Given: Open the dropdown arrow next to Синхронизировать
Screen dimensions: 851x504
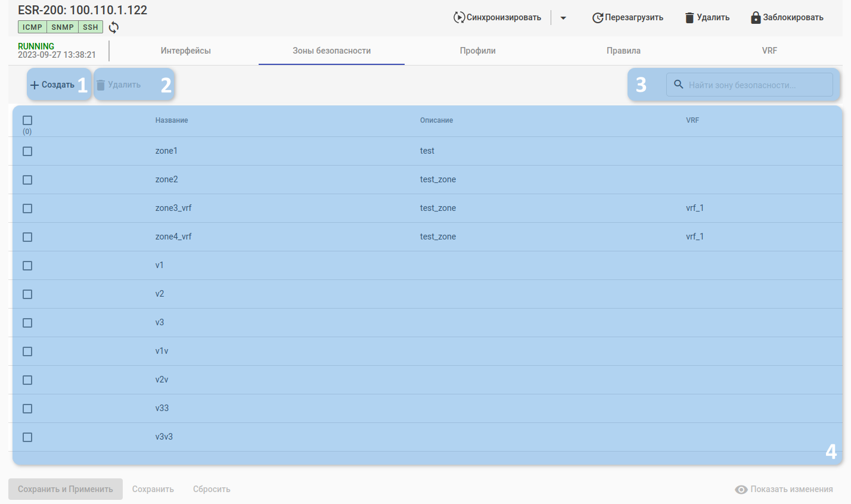Looking at the screenshot, I should click(563, 18).
